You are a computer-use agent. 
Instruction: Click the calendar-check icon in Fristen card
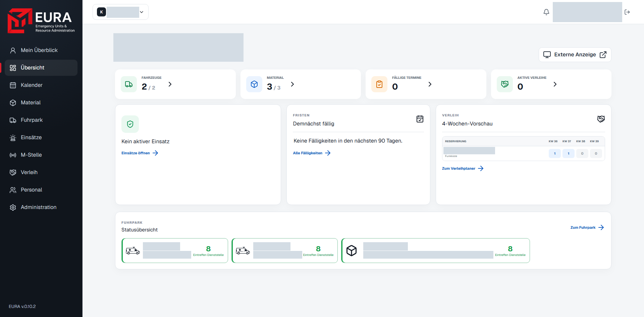click(x=420, y=119)
